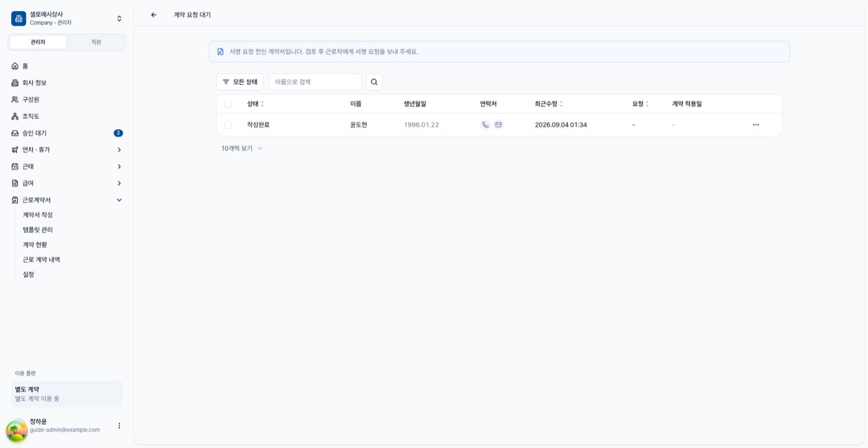Open account options next to 정하윤
The width and height of the screenshot is (868, 448).
point(119,426)
